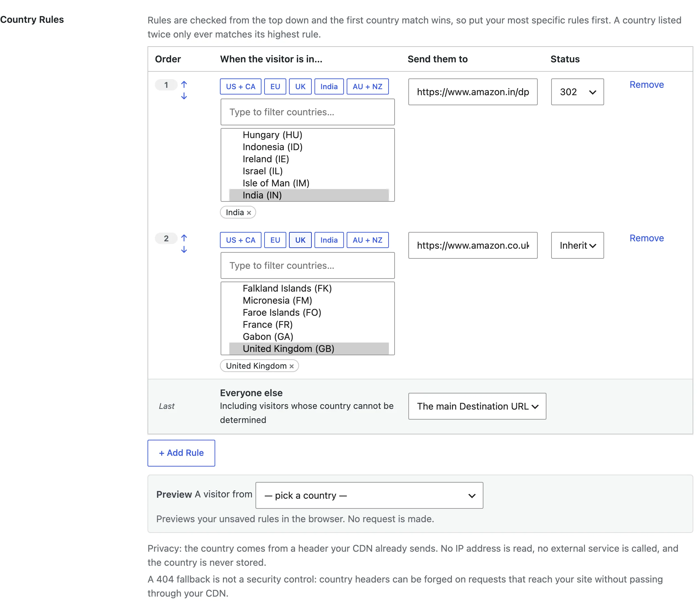Remove United Kingdom chip via its x
This screenshot has width=700, height=610.
(x=291, y=366)
